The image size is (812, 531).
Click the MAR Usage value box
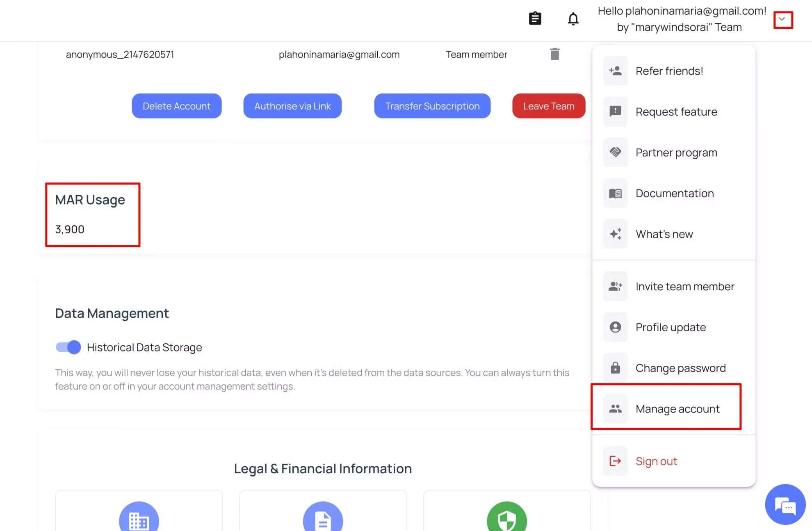93,214
